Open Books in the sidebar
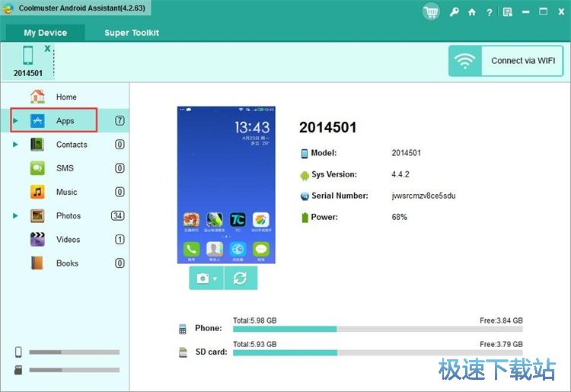The height and width of the screenshot is (392, 571). coord(65,263)
